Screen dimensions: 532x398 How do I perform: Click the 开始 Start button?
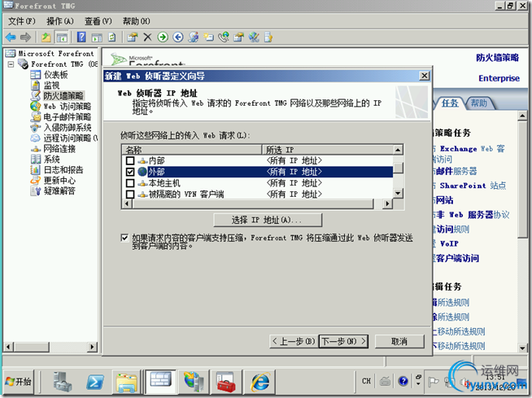19,382
